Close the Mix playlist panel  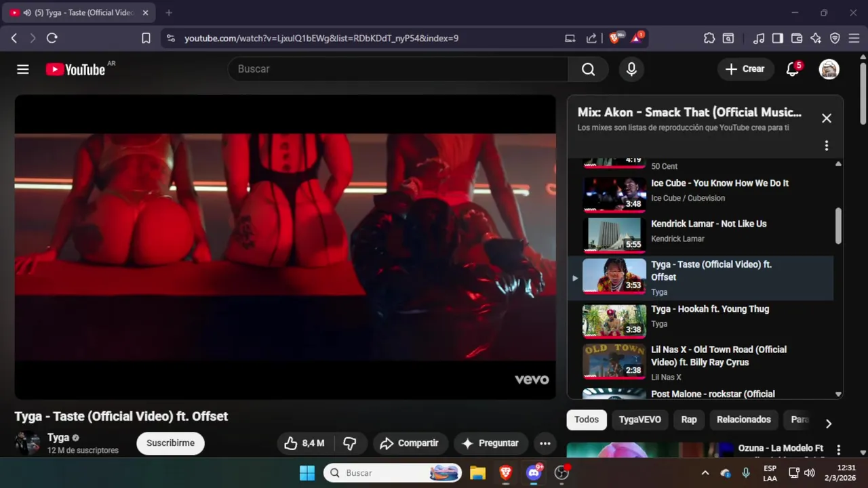point(826,118)
